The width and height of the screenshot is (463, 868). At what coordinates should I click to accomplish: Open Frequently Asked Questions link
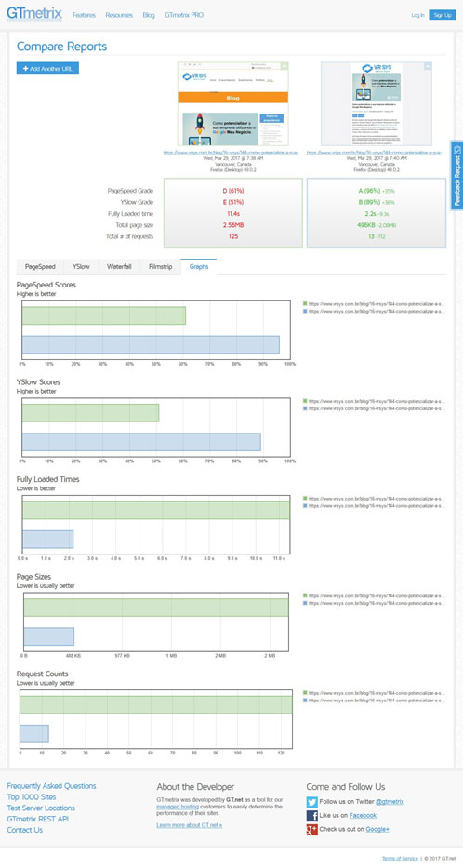click(x=51, y=786)
